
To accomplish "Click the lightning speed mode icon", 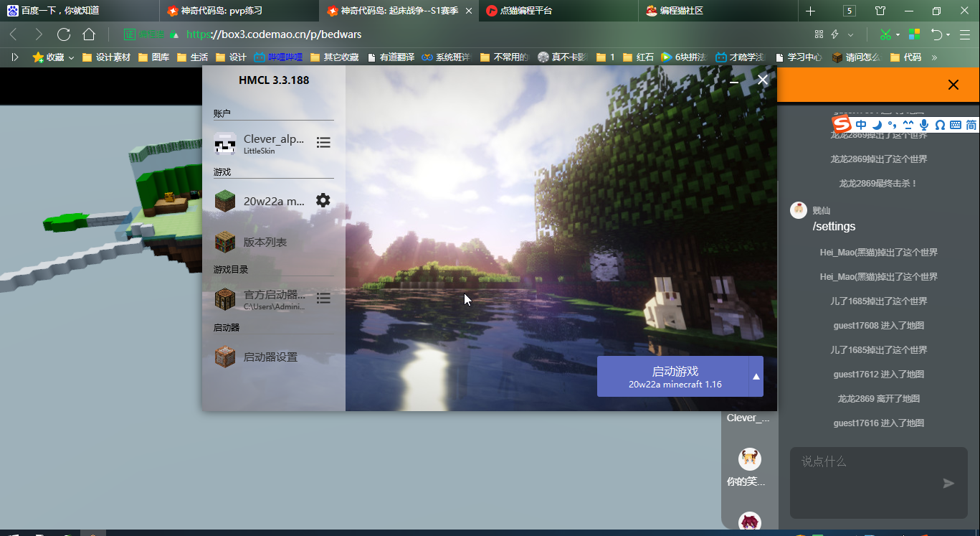I will click(835, 34).
